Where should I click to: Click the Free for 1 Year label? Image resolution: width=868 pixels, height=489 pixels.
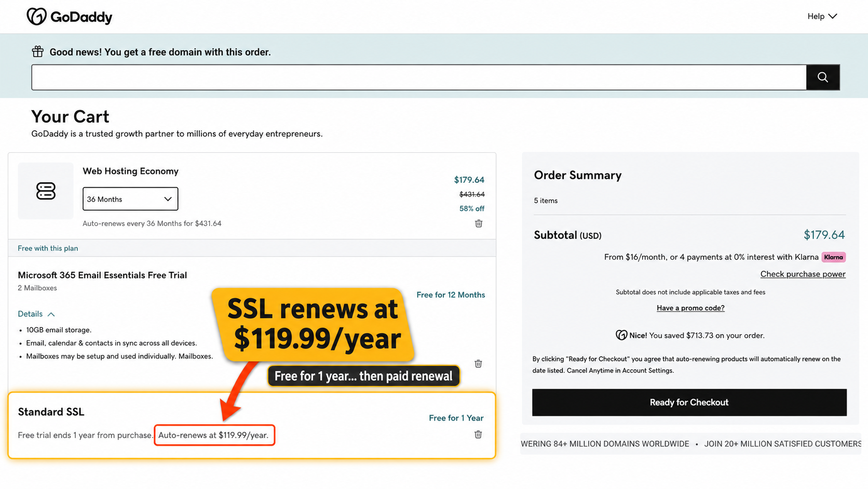(456, 418)
